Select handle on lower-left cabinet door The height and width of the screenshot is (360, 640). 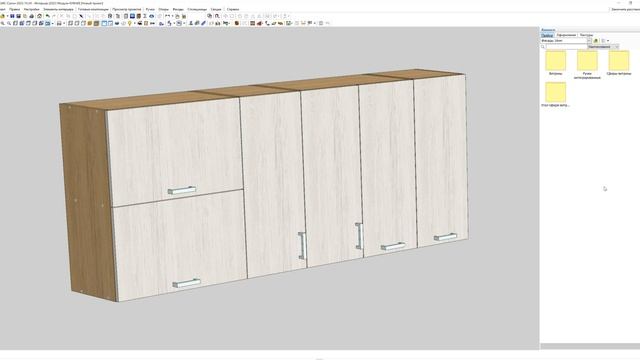tap(187, 283)
